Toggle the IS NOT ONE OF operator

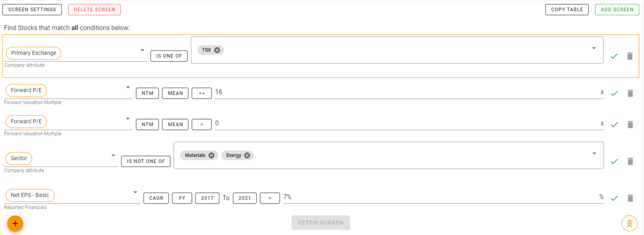pos(146,161)
